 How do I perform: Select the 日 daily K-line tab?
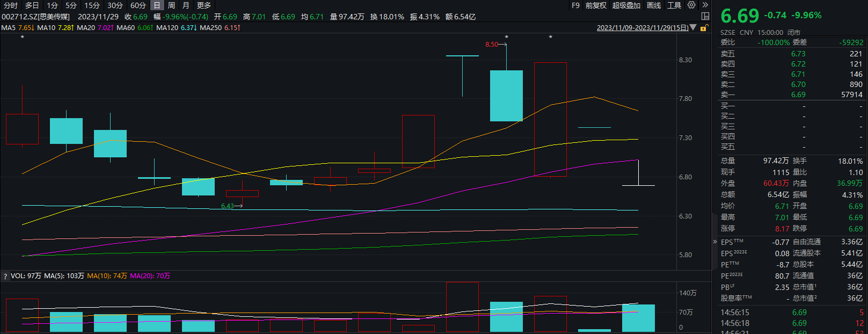[x=157, y=5]
